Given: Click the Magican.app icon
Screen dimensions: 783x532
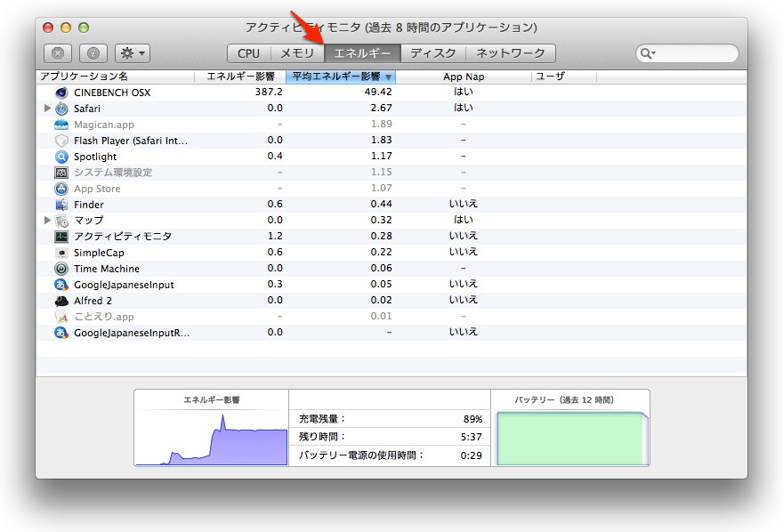Looking at the screenshot, I should (61, 125).
